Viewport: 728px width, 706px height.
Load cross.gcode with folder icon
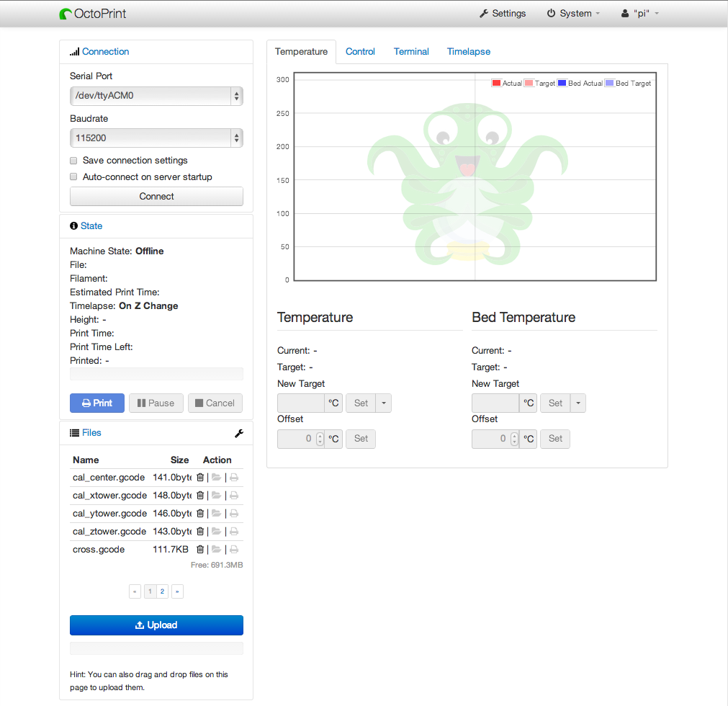pyautogui.click(x=216, y=549)
